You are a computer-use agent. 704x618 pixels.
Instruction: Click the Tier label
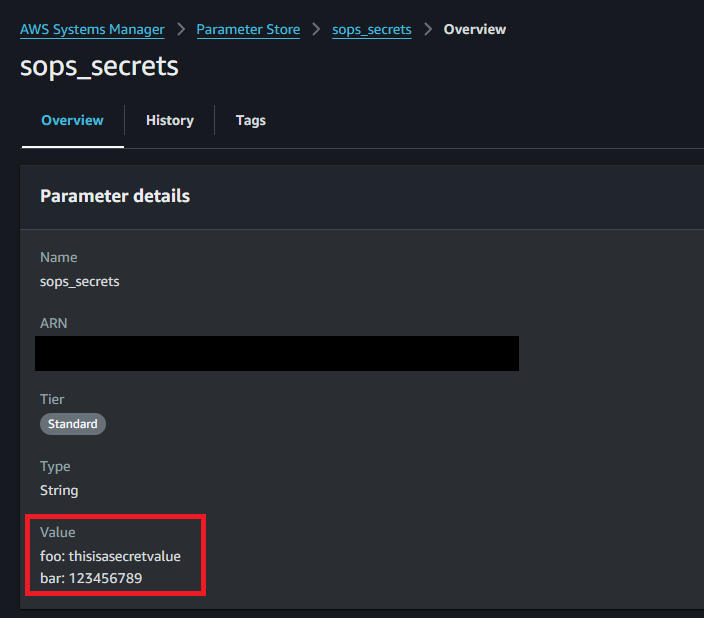(x=52, y=399)
